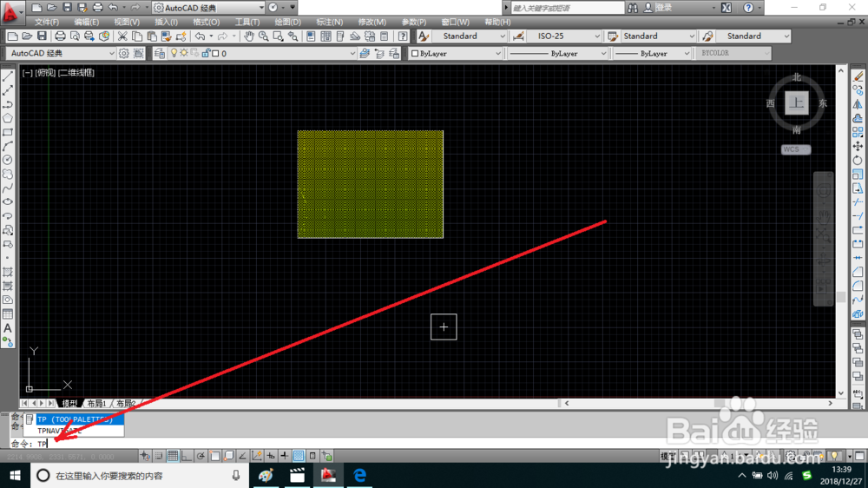Open the 修改(M) menu
The height and width of the screenshot is (488, 868).
click(x=372, y=23)
